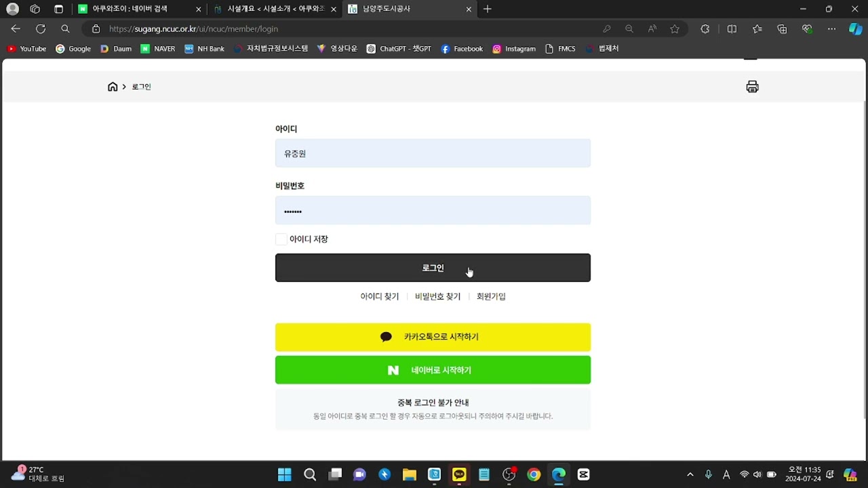The width and height of the screenshot is (868, 488).
Task: Open 자치법규정보시스템 bookmark
Action: (x=271, y=49)
